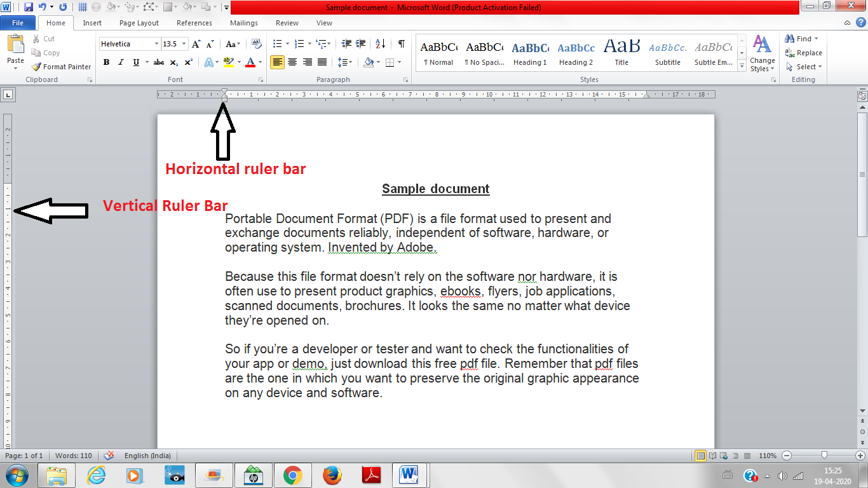Click the Spelling check icon in status bar
This screenshot has height=488, width=868.
click(x=109, y=456)
